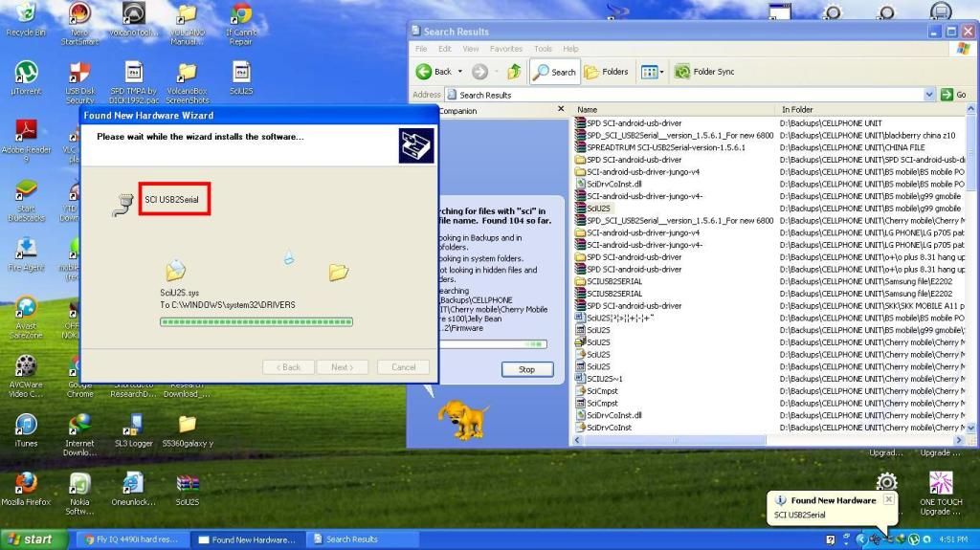This screenshot has width=980, height=550.
Task: Open the Back button history dropdown arrow
Action: 460,72
